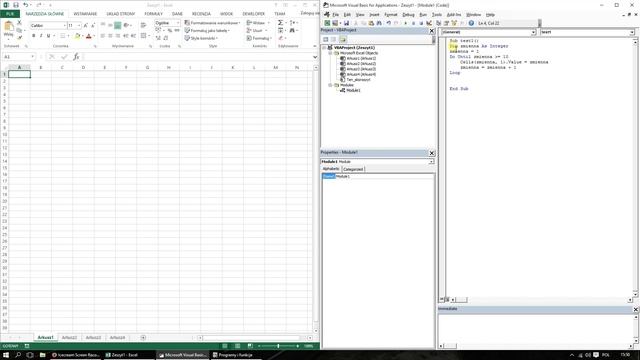Screen dimensions: 640x360
Task: Save the VBA project with the floppy disk icon
Action: pos(346,23)
